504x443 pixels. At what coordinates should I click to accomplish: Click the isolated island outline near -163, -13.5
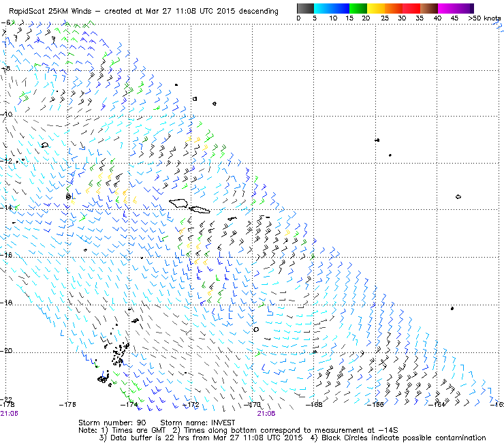click(x=458, y=196)
